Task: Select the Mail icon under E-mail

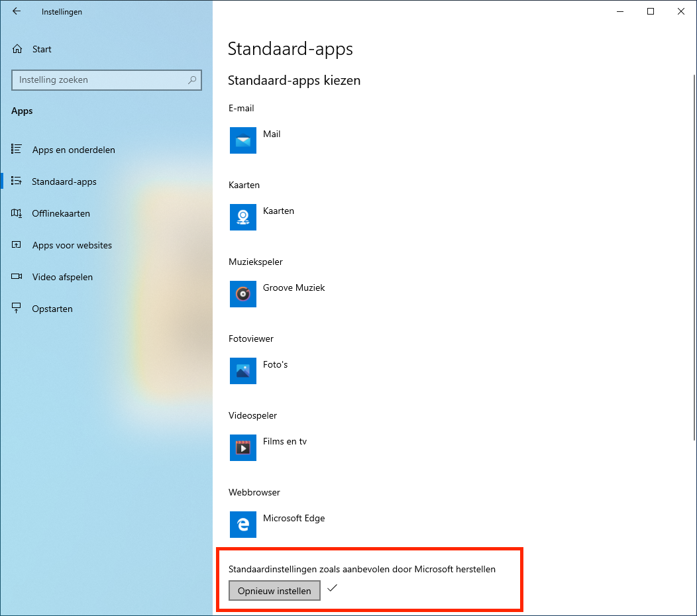Action: pos(242,140)
